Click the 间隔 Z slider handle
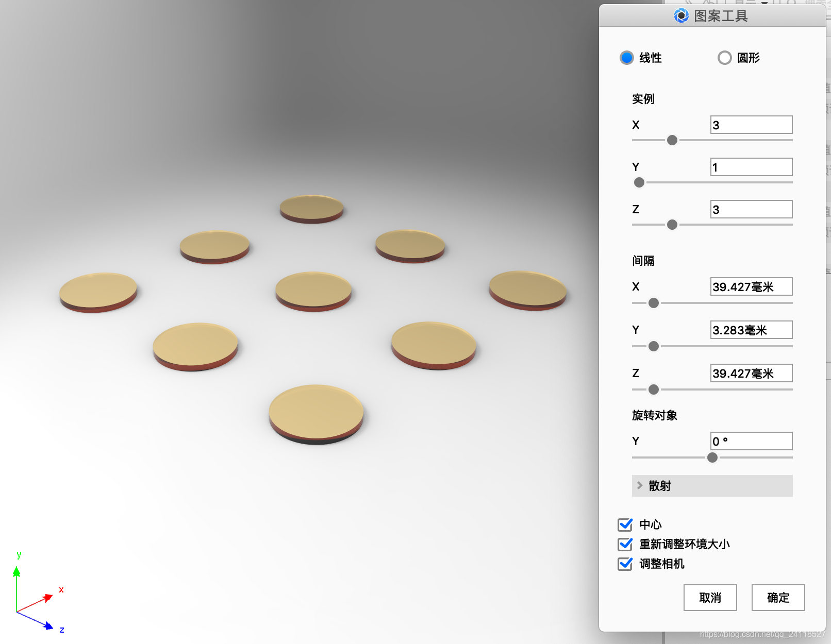Viewport: 831px width, 644px height. 654,389
